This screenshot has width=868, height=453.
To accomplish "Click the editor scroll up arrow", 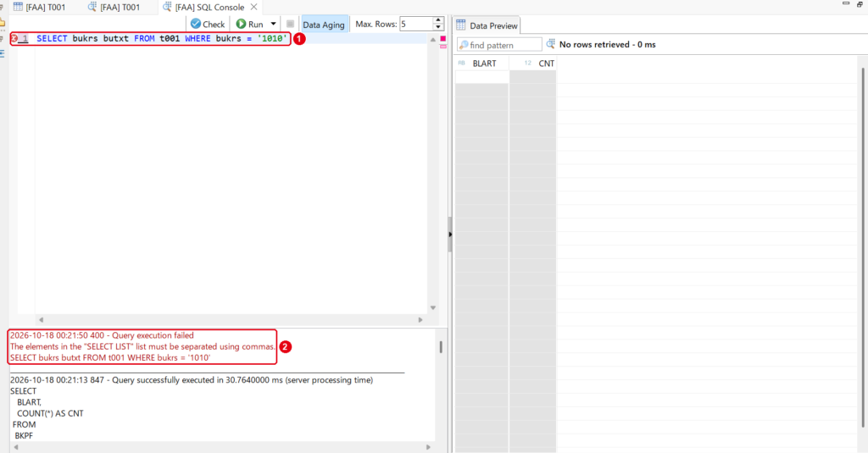I will point(433,40).
